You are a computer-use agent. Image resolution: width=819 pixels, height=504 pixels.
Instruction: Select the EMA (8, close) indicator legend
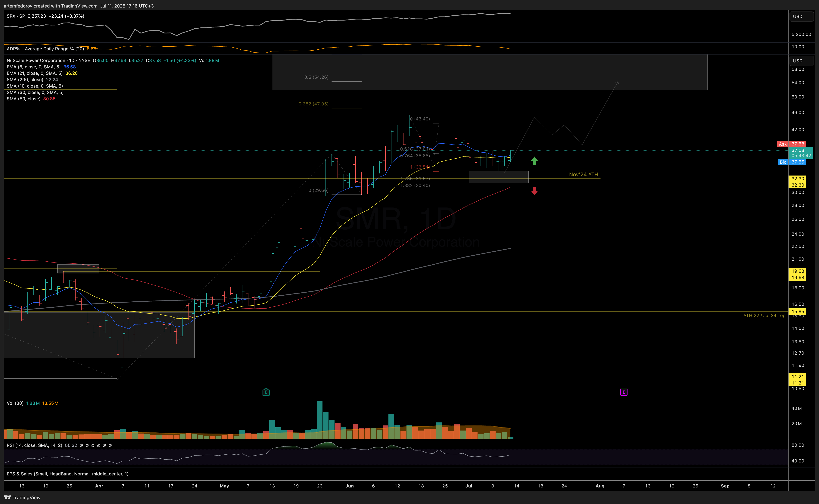click(x=34, y=67)
